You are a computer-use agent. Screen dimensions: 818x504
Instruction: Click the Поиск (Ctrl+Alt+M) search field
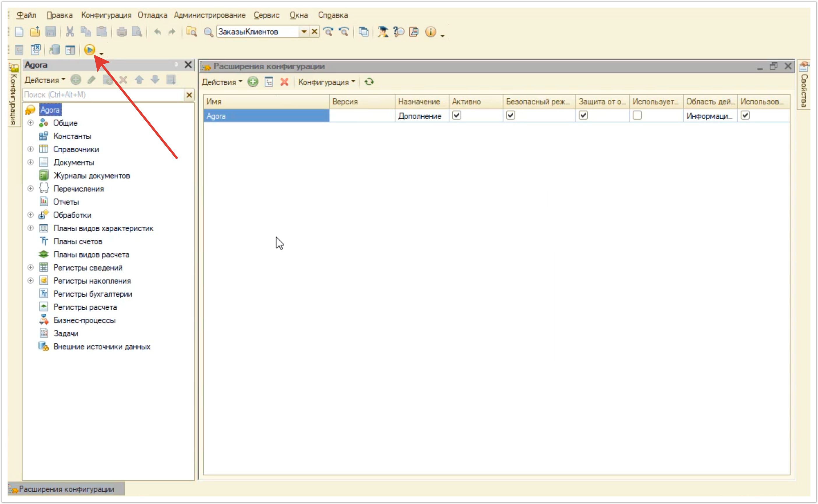click(x=103, y=95)
